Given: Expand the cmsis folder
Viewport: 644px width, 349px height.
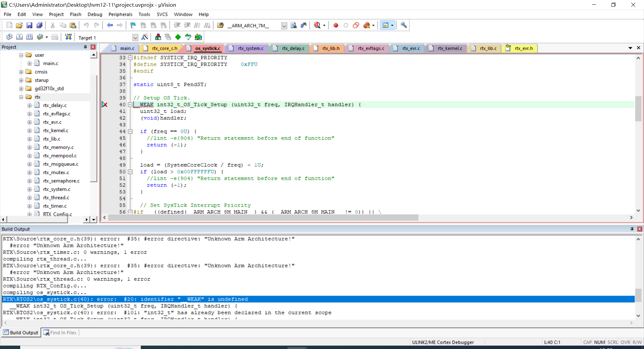Looking at the screenshot, I should pos(21,72).
